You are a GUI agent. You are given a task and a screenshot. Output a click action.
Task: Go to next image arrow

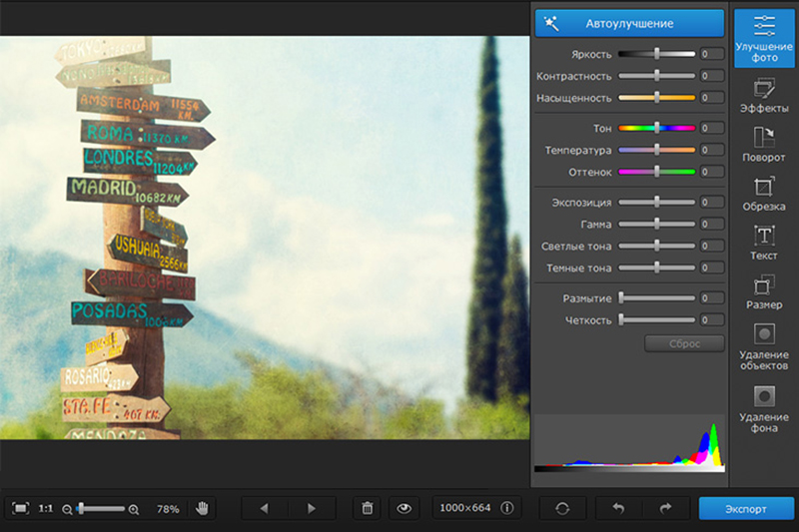tap(312, 508)
